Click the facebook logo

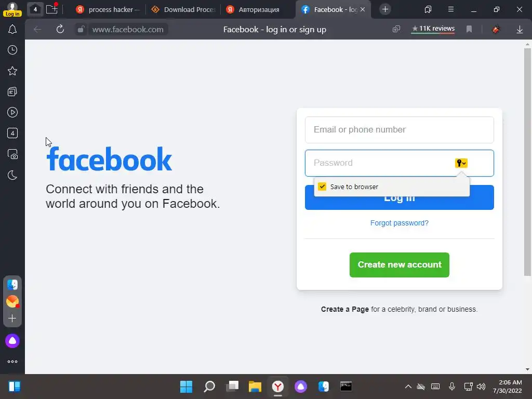109,159
